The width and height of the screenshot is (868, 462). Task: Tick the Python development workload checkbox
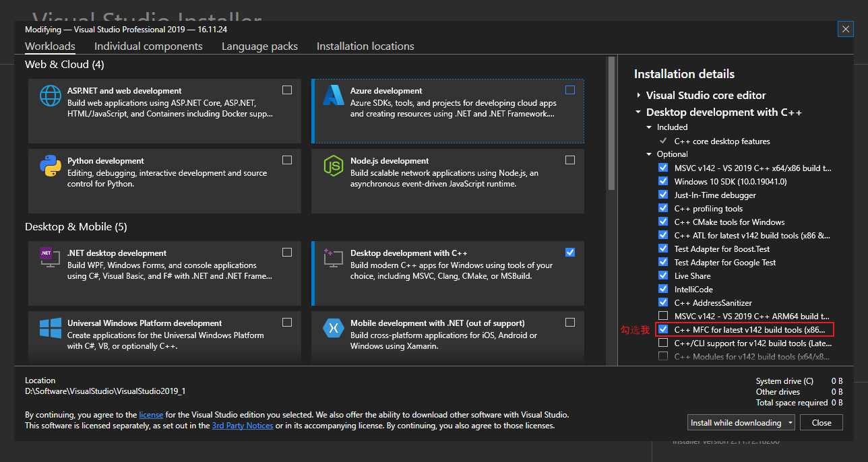(287, 160)
